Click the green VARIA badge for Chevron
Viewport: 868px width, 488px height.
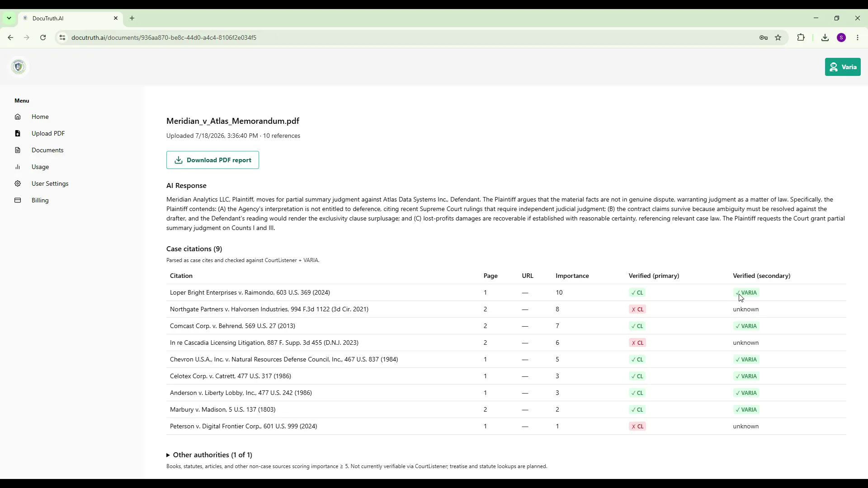[746, 360]
